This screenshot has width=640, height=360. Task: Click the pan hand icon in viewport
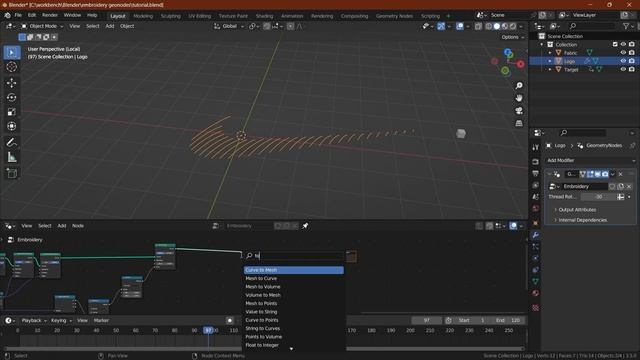tap(519, 98)
